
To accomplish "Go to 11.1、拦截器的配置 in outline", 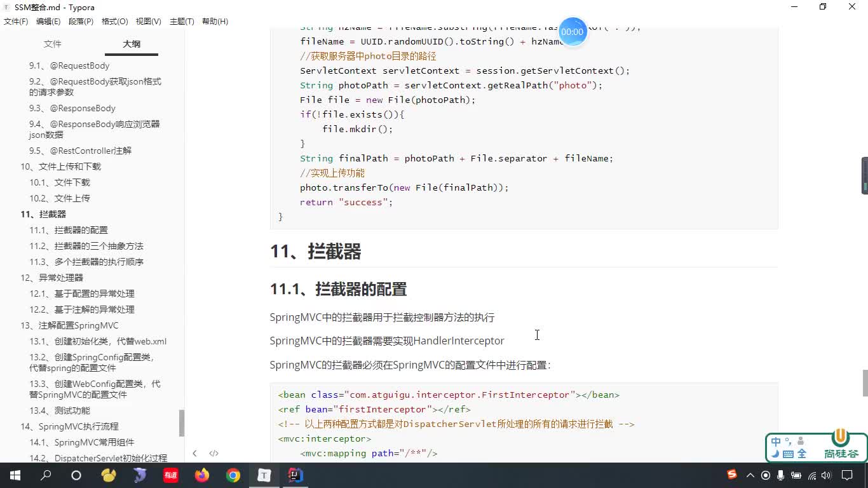I will pos(69,230).
